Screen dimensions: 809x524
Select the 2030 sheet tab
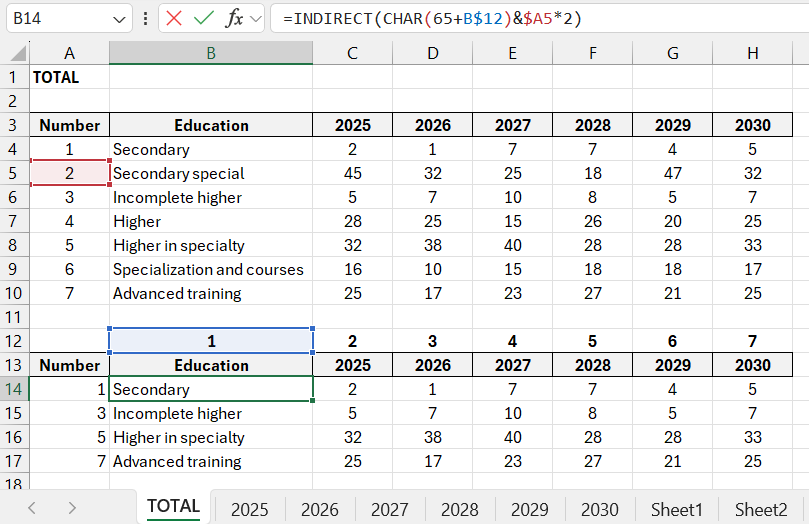(x=599, y=509)
